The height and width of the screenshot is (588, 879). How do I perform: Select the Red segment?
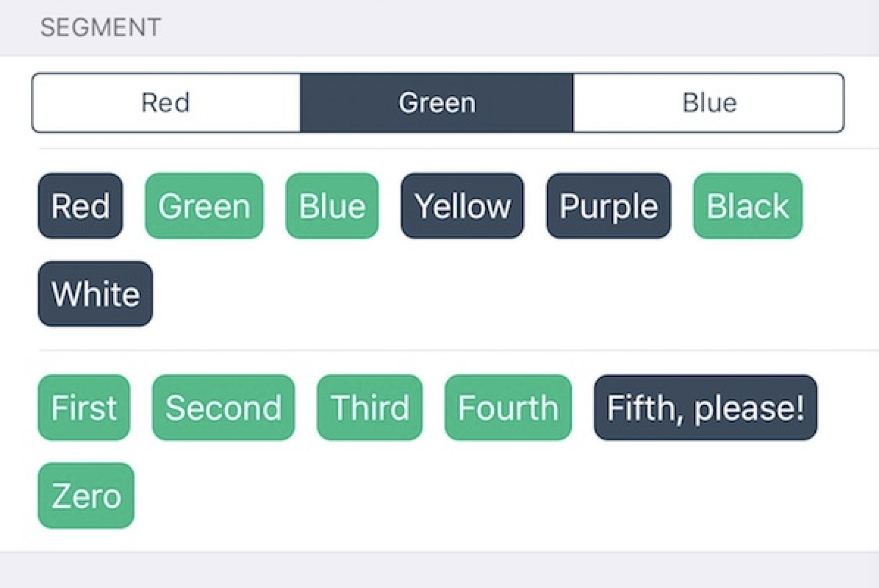166,103
